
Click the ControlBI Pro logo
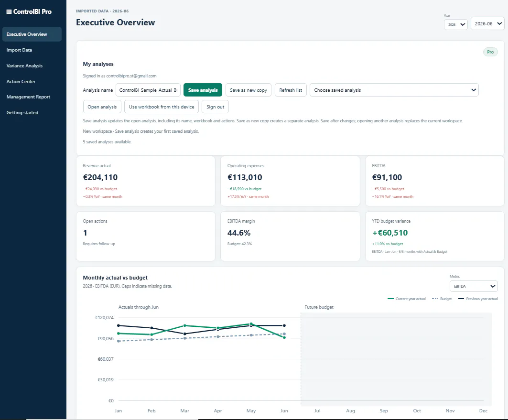pyautogui.click(x=29, y=11)
